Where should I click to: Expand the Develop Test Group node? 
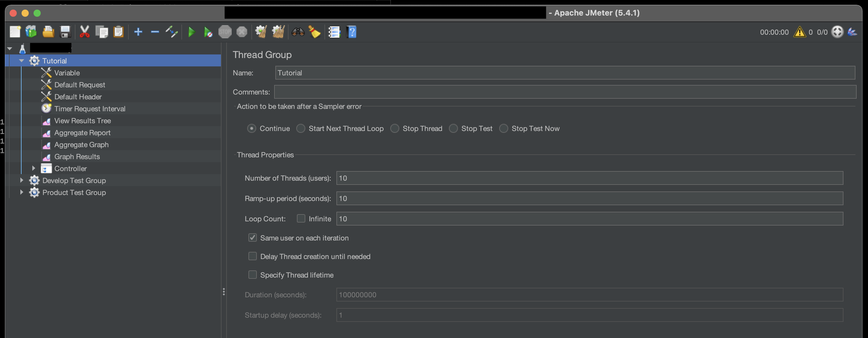tap(22, 180)
